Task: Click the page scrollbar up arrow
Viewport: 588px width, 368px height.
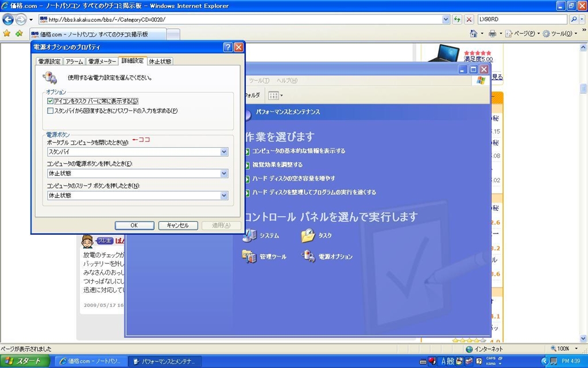Action: point(583,47)
